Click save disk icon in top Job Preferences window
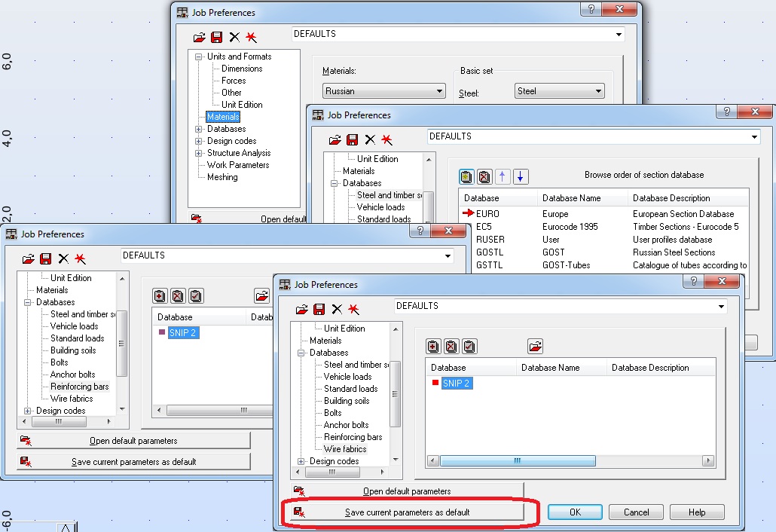This screenshot has width=776, height=532. point(217,37)
